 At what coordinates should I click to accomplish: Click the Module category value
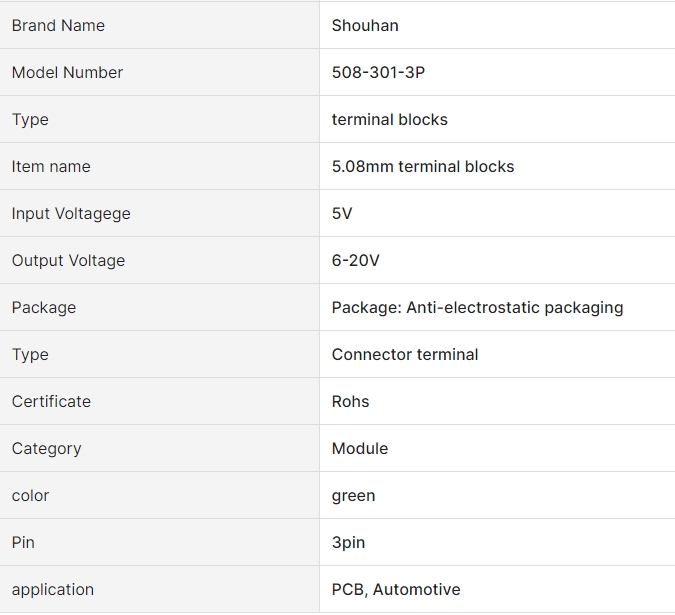pyautogui.click(x=360, y=448)
